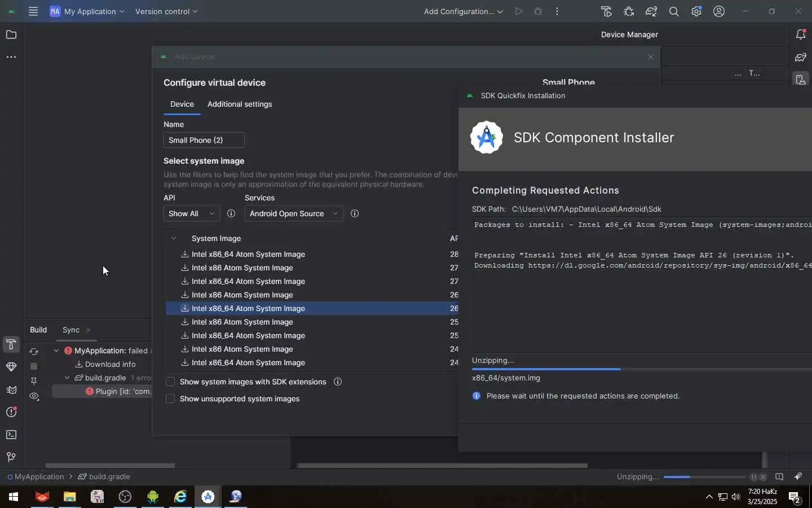The height and width of the screenshot is (508, 812).
Task: Click the hammer-with-play build icon in top toolbar
Action: point(607,11)
